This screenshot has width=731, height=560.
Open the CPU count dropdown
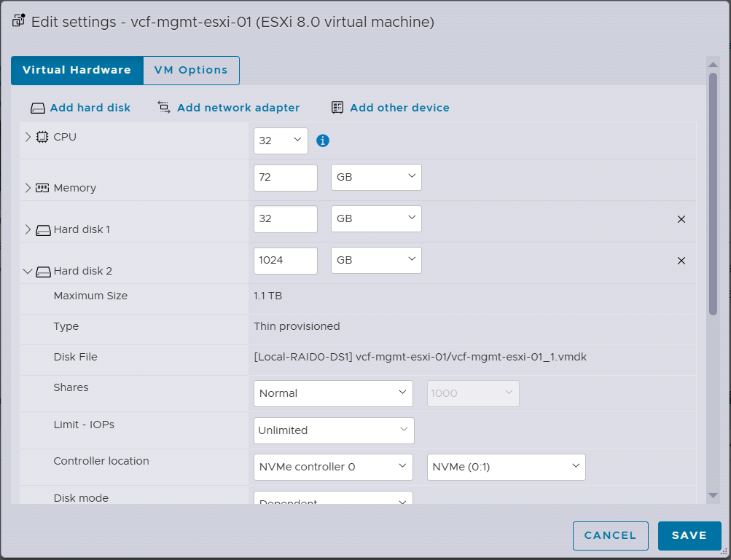point(281,141)
